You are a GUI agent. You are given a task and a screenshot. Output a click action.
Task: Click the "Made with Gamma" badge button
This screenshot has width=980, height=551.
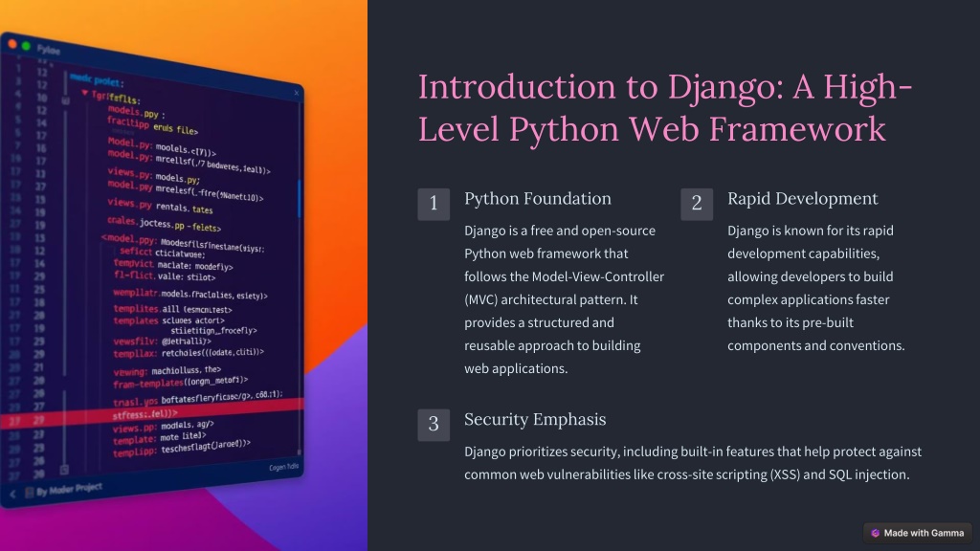(x=918, y=533)
